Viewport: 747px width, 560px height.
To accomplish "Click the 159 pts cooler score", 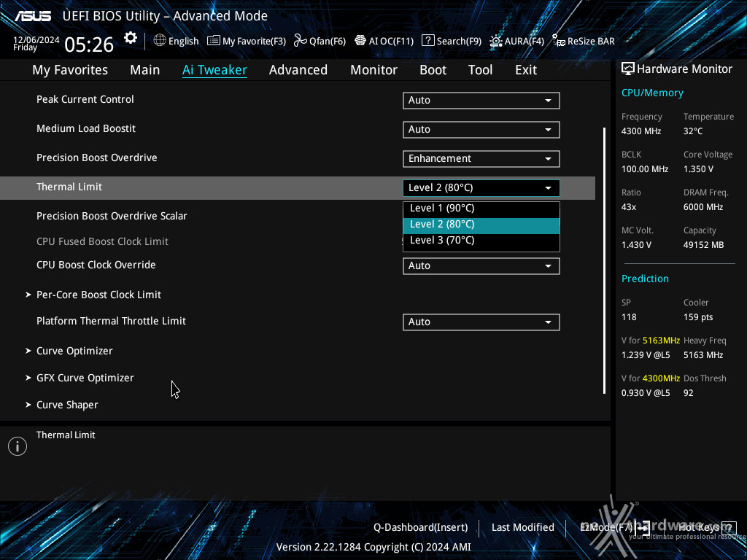I will tap(698, 317).
